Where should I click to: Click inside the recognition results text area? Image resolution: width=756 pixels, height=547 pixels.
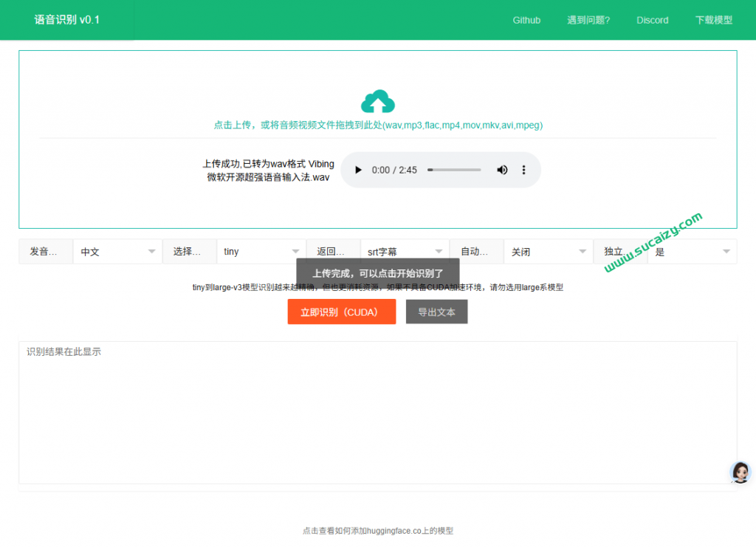377,412
